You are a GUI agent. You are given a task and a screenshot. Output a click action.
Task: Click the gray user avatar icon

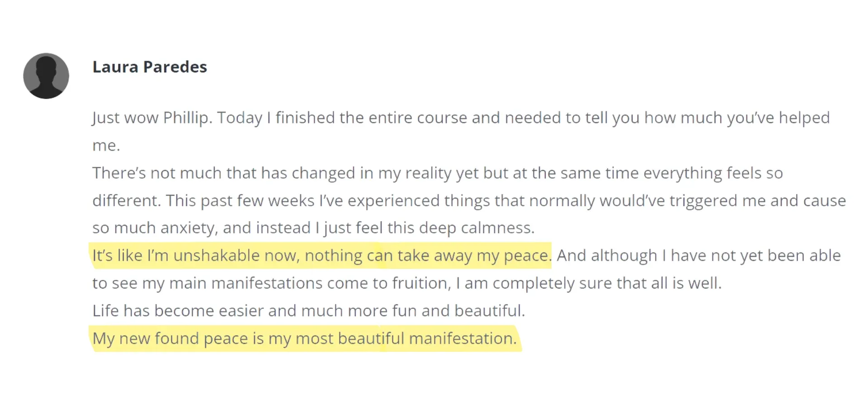click(x=46, y=76)
